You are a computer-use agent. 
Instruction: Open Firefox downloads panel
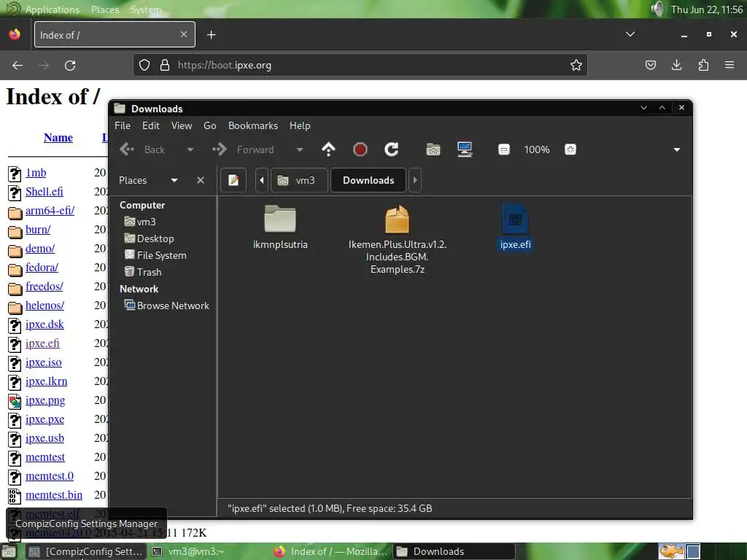tap(676, 65)
